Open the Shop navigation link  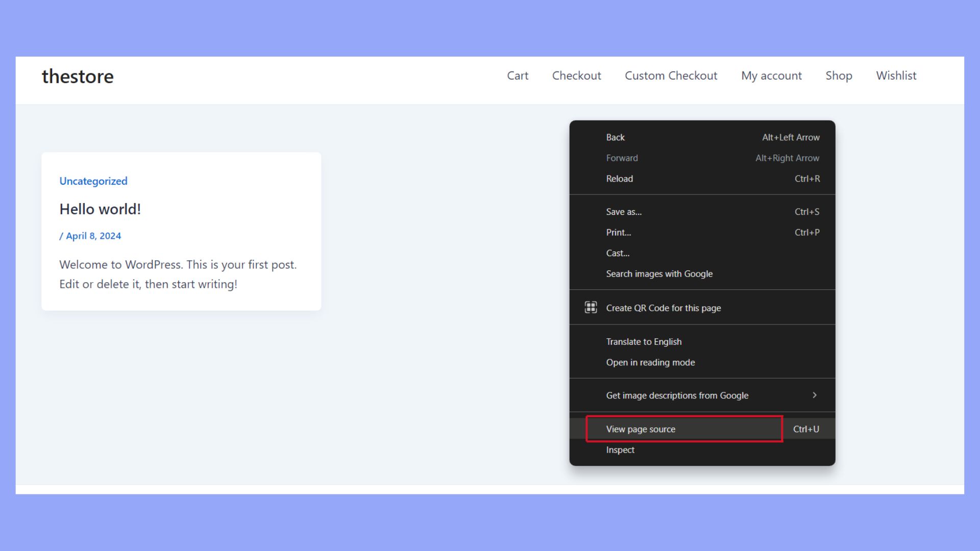pos(839,76)
